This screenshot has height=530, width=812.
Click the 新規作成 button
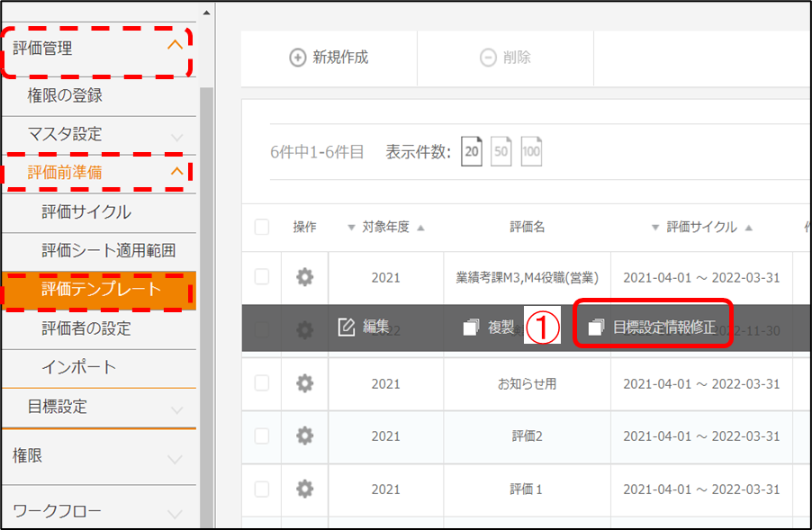click(x=329, y=58)
